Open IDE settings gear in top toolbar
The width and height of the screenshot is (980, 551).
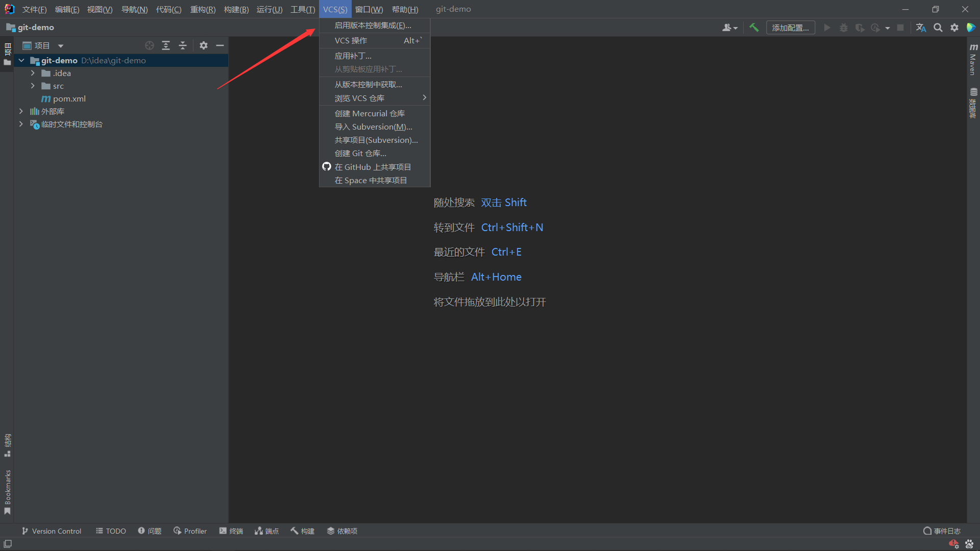click(954, 28)
